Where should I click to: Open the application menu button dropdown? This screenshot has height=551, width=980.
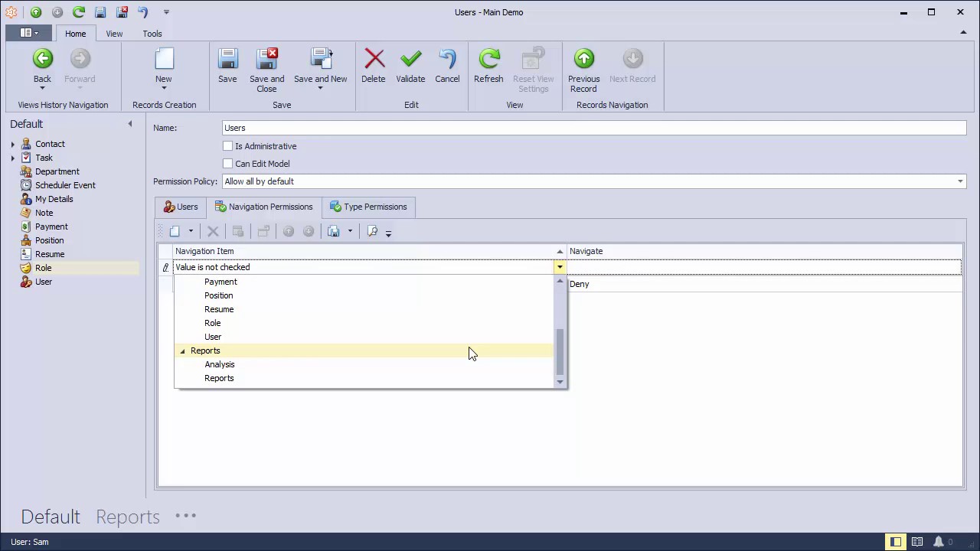tap(29, 33)
